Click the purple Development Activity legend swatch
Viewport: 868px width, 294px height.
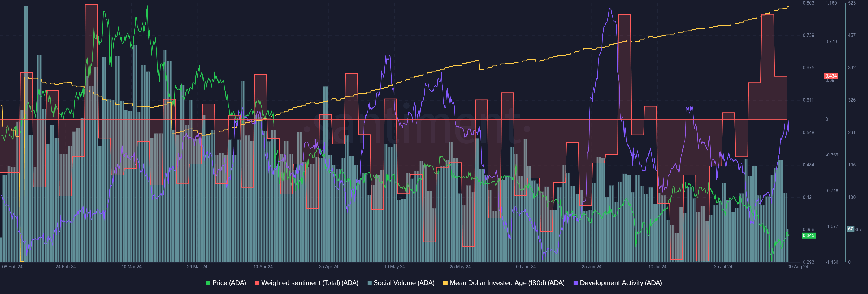pos(576,283)
